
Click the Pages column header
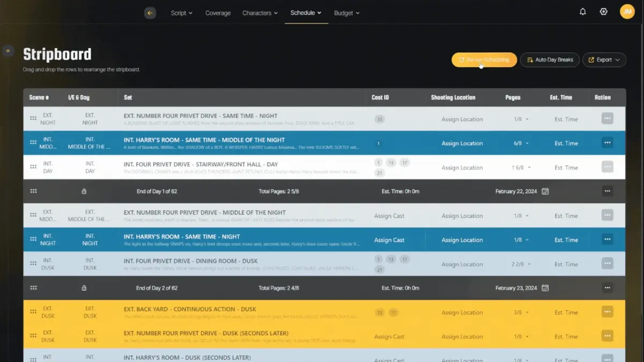[513, 98]
